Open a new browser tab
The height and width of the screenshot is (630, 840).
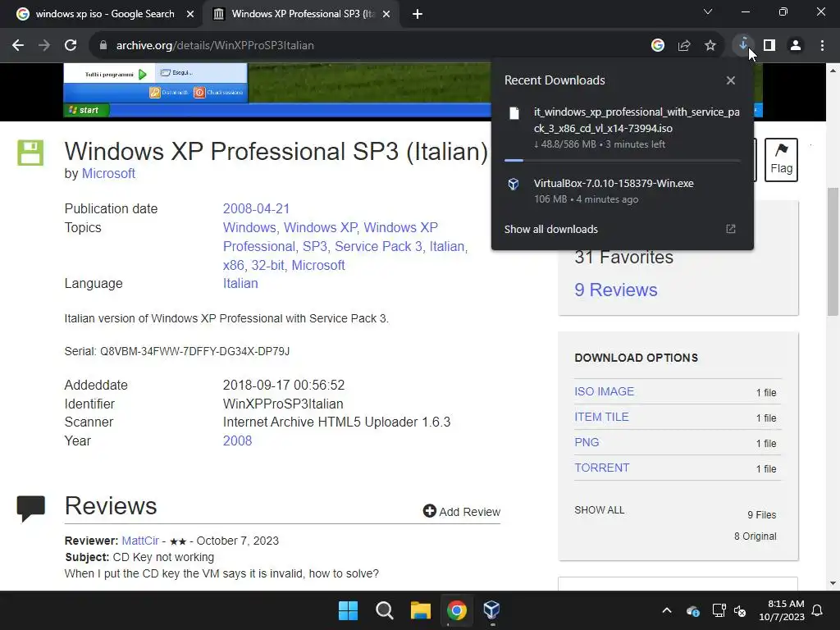[418, 14]
